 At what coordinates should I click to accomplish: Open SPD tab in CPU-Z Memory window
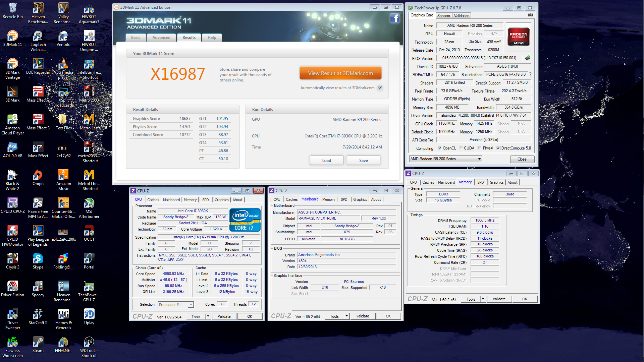(x=480, y=182)
